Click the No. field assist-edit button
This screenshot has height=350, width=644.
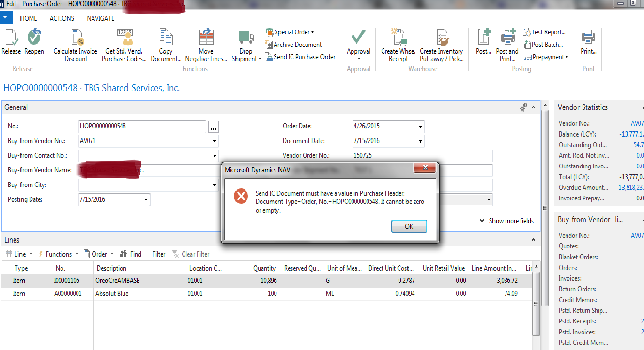pyautogui.click(x=214, y=127)
